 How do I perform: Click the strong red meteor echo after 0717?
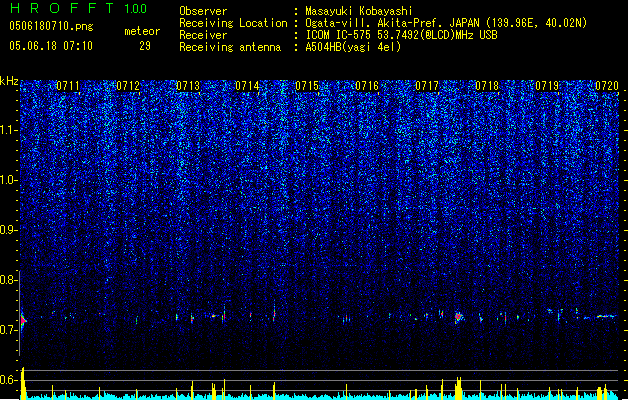point(458,317)
